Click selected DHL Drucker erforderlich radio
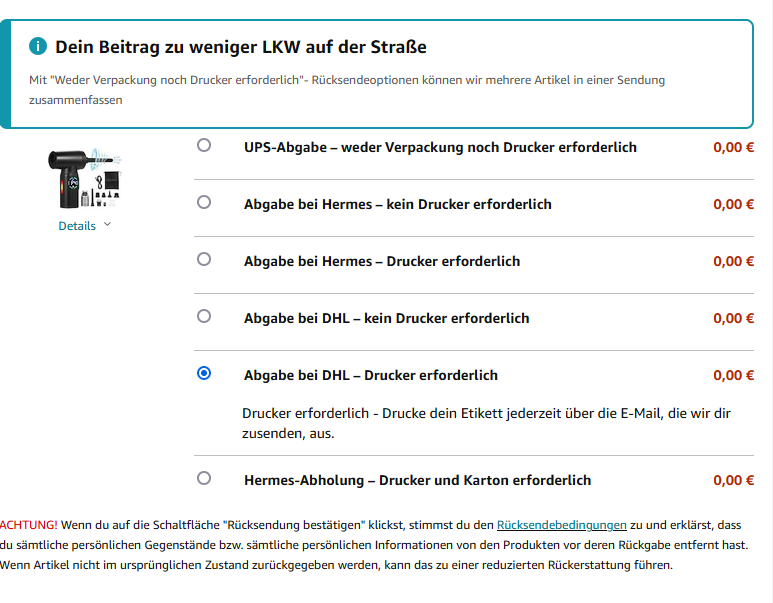 (204, 373)
